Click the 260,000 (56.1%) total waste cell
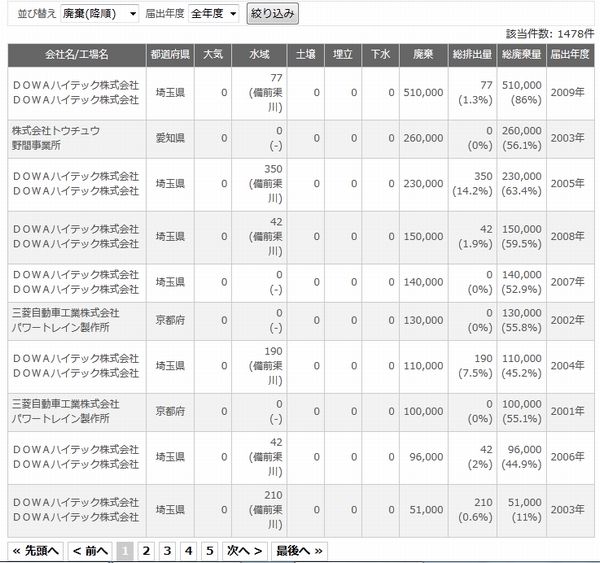 tap(521, 139)
